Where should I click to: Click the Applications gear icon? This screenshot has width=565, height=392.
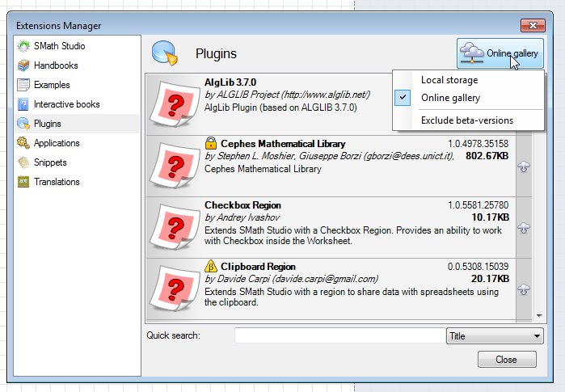tap(23, 143)
